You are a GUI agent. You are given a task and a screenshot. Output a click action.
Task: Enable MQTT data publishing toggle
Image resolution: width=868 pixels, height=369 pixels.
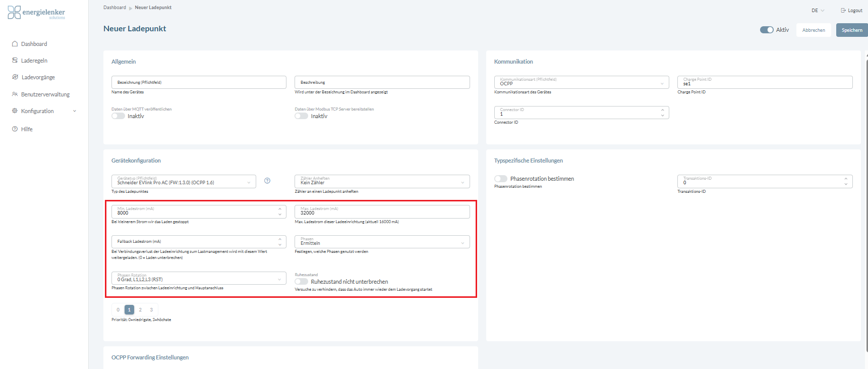[119, 116]
